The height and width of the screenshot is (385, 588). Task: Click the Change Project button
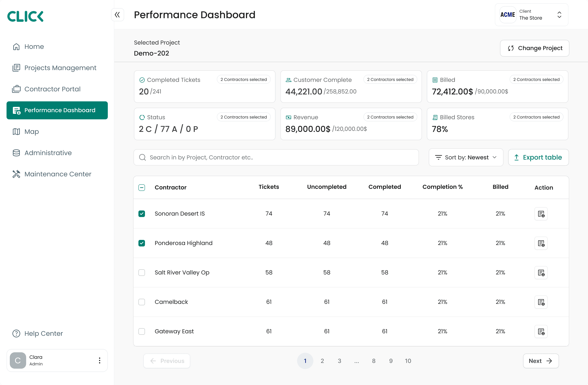coord(534,48)
